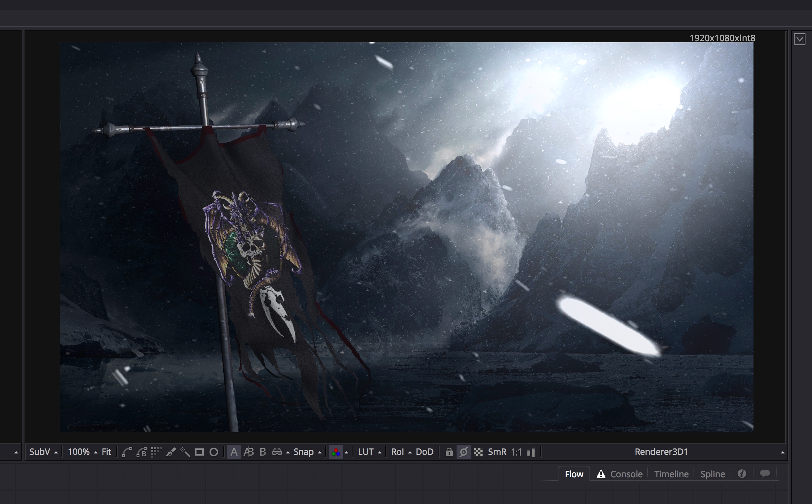812x504 pixels.
Task: Open Snap options dropdown arrow
Action: (x=319, y=452)
